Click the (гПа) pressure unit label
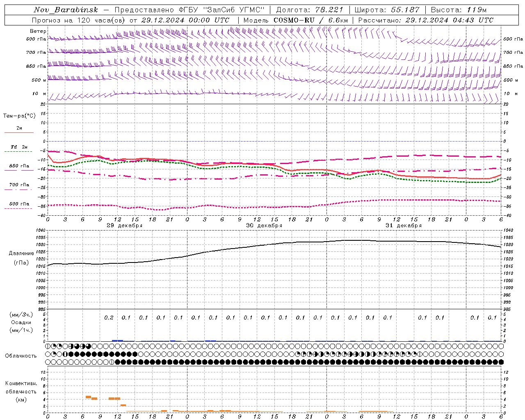Viewport: 525px width, 420px height. click(21, 263)
